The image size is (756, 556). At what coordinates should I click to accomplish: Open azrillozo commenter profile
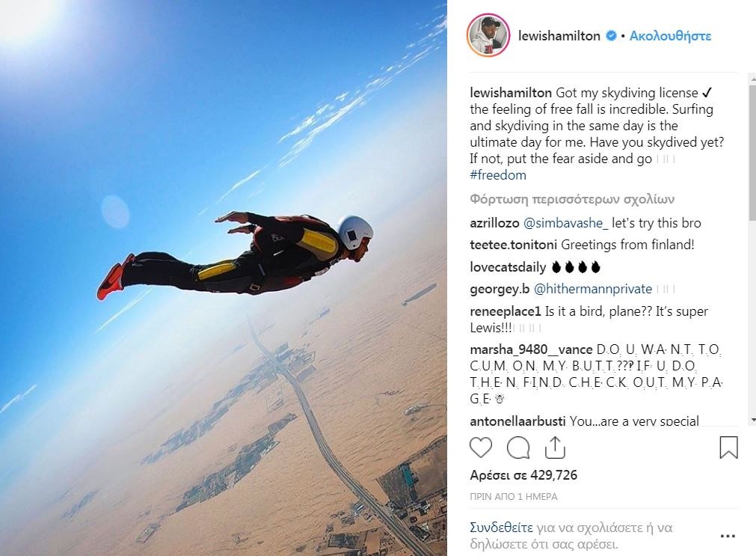pos(494,223)
